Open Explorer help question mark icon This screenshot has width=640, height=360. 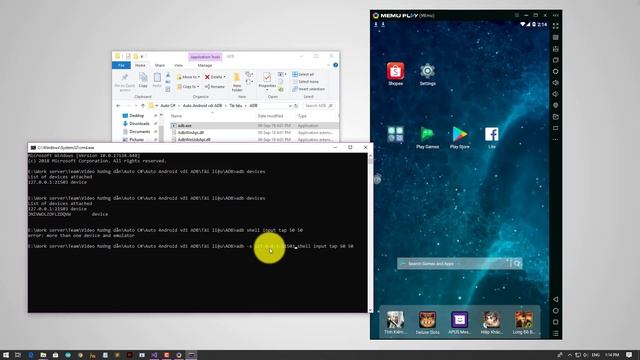pyautogui.click(x=336, y=65)
